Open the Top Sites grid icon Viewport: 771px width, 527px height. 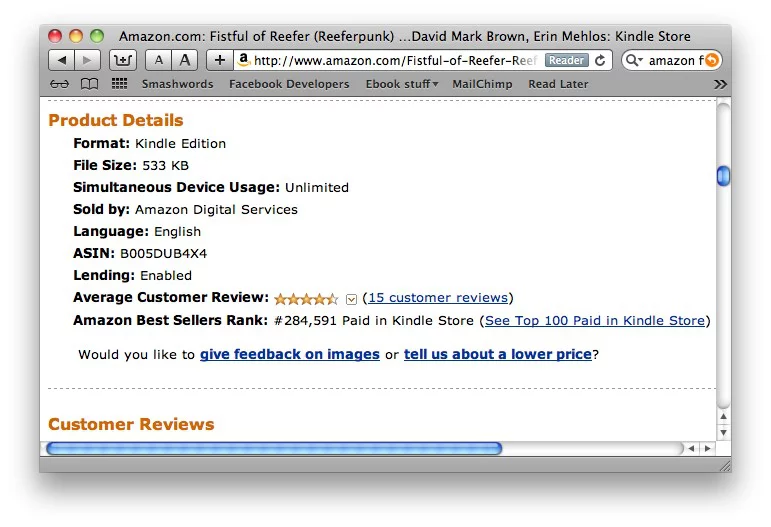[x=119, y=84]
